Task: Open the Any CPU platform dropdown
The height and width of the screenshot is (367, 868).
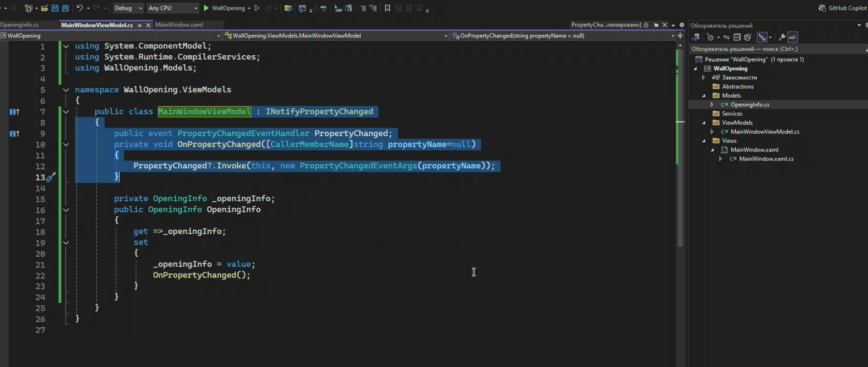Action: [172, 8]
